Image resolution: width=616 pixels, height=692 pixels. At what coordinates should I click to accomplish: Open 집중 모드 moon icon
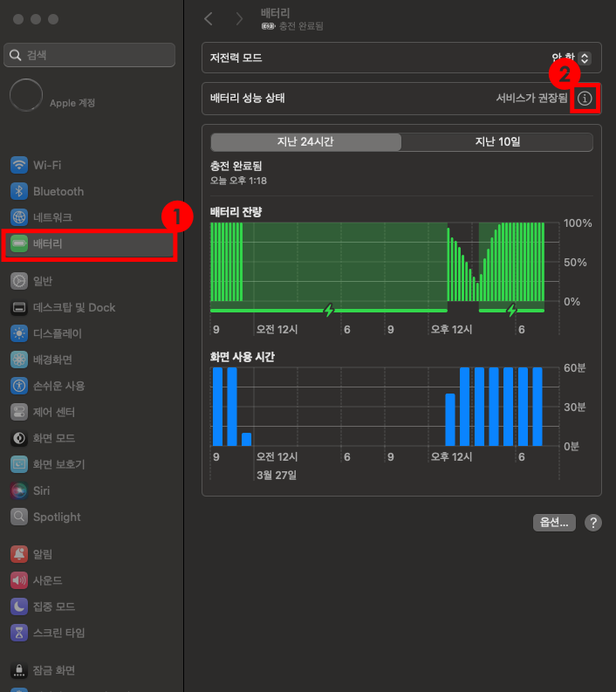[19, 606]
